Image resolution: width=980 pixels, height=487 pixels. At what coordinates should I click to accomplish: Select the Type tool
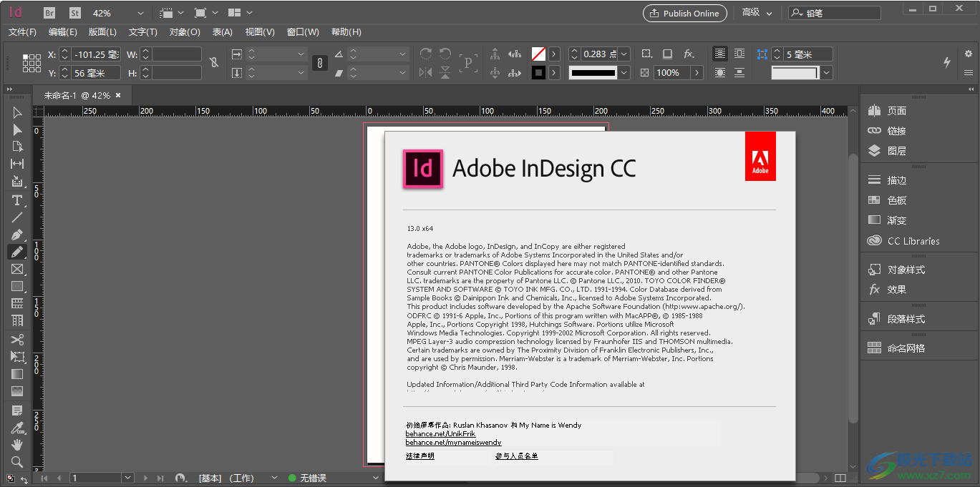[x=16, y=200]
